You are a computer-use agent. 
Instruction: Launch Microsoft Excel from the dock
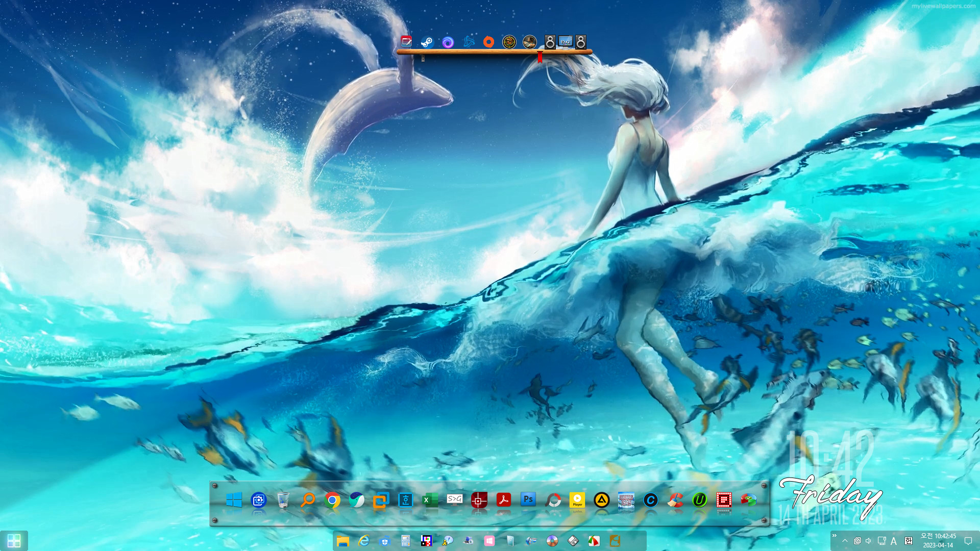point(430,500)
